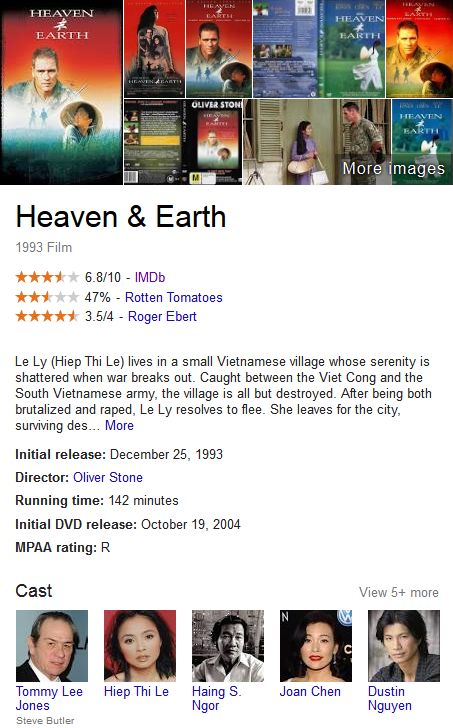
Task: Open the Tommy Lee Jones name link
Action: coord(49,698)
